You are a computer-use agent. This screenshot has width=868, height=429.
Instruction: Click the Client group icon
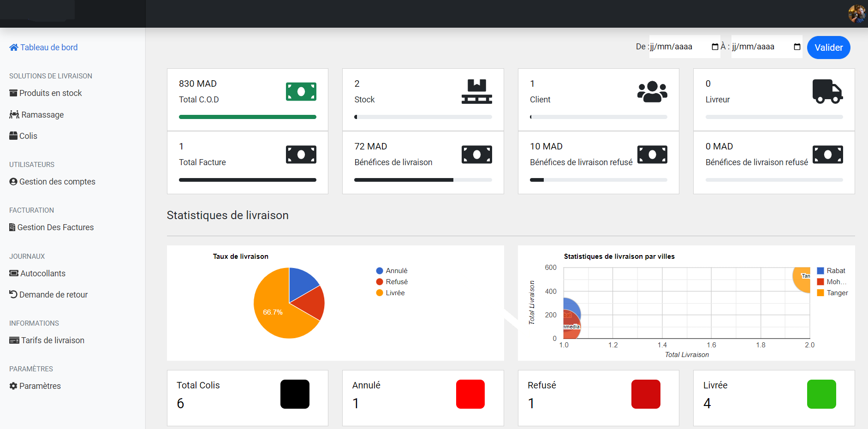652,91
